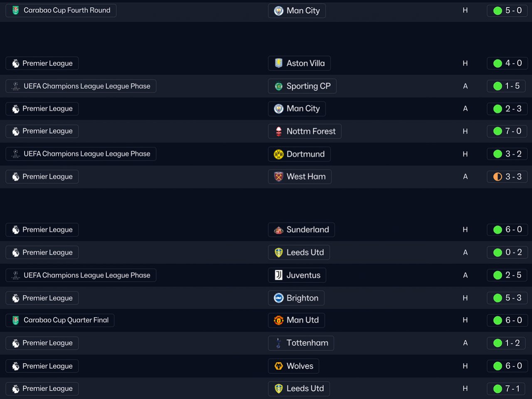Open the 7 - 0 Nottm Forest result
Screen dimensions: 532x399
tap(513, 131)
